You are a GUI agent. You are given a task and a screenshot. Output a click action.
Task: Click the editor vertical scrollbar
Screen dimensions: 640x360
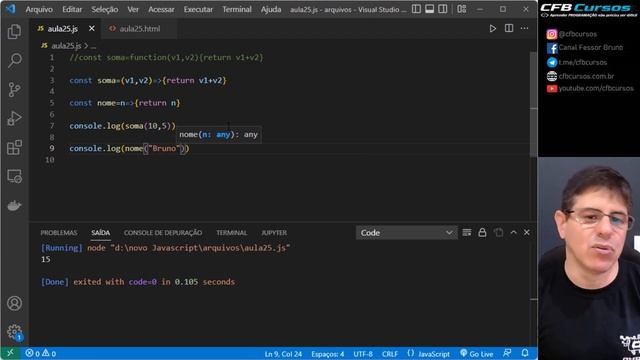[x=533, y=104]
